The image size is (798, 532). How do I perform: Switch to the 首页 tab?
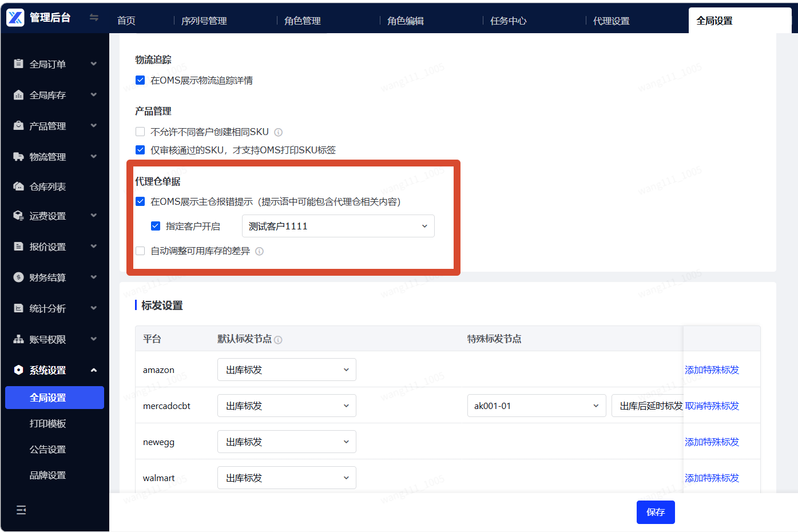point(126,21)
